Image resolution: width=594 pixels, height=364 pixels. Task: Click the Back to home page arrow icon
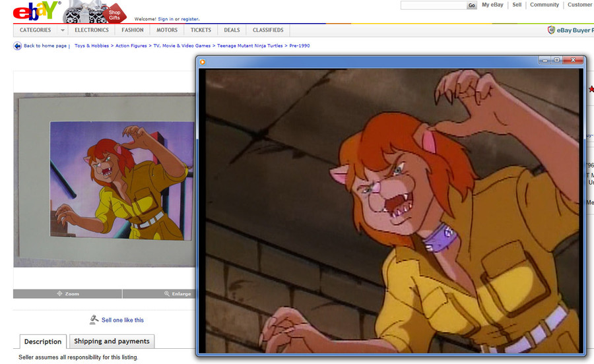(x=17, y=46)
